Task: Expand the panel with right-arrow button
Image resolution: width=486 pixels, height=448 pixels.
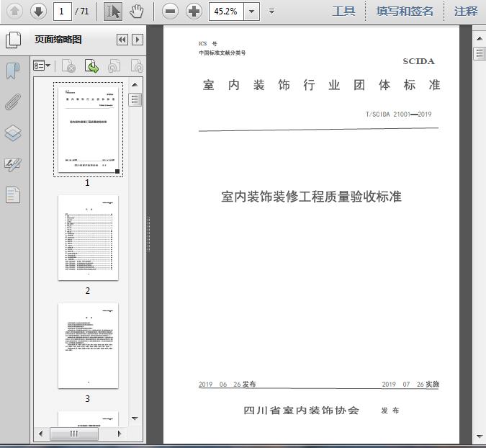Action: point(138,40)
